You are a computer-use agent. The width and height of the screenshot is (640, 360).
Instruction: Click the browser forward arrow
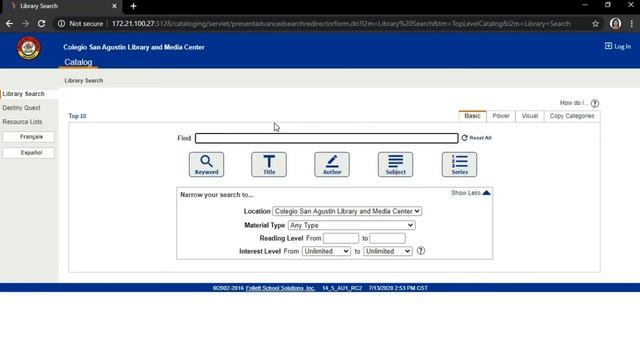[25, 24]
